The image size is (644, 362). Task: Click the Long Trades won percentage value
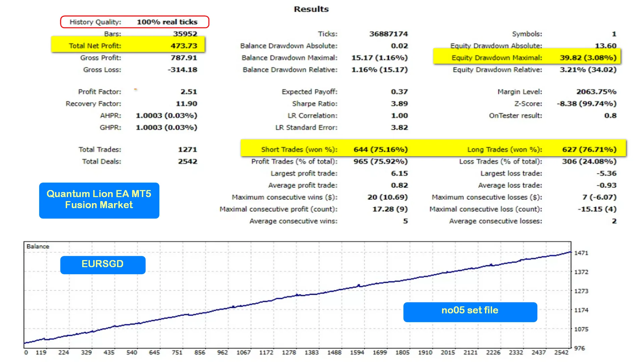click(x=589, y=149)
